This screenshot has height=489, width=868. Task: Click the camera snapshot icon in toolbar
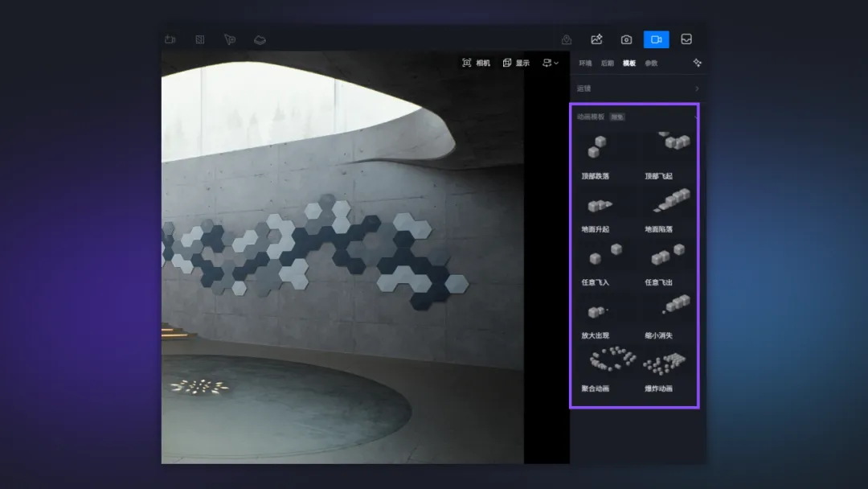pyautogui.click(x=626, y=39)
